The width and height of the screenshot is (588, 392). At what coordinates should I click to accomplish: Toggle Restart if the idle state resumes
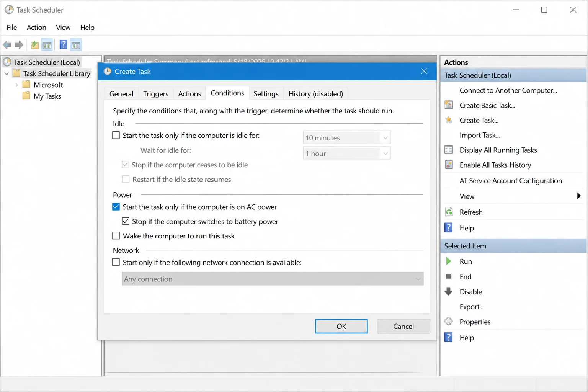125,179
